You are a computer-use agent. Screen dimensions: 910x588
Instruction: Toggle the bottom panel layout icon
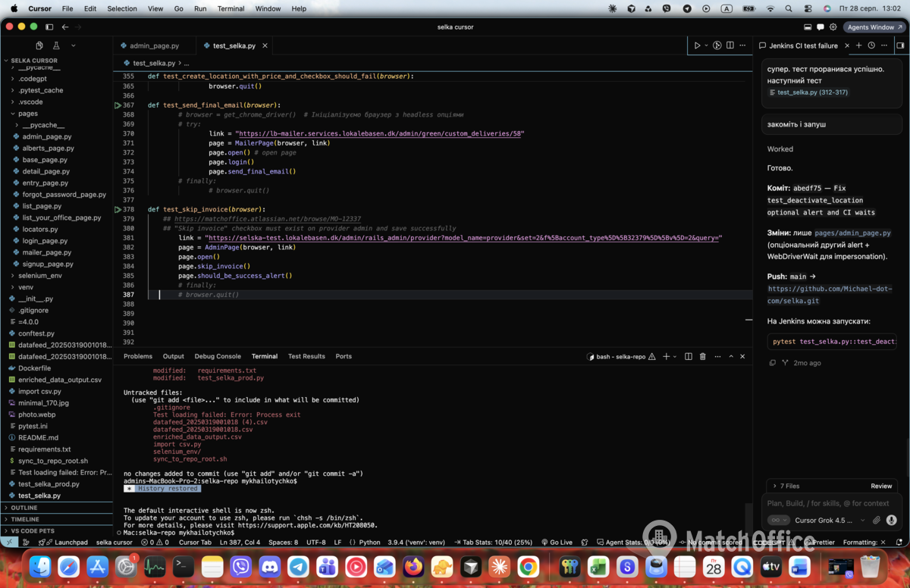coord(807,27)
